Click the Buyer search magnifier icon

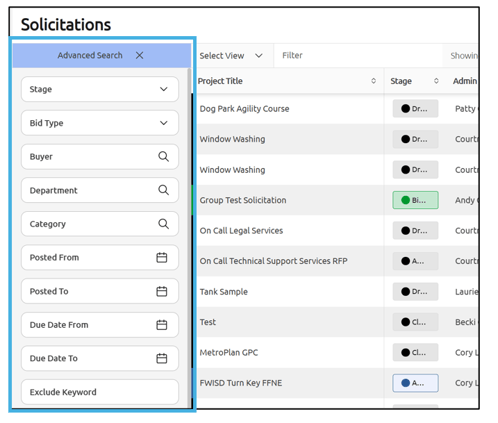coord(163,156)
